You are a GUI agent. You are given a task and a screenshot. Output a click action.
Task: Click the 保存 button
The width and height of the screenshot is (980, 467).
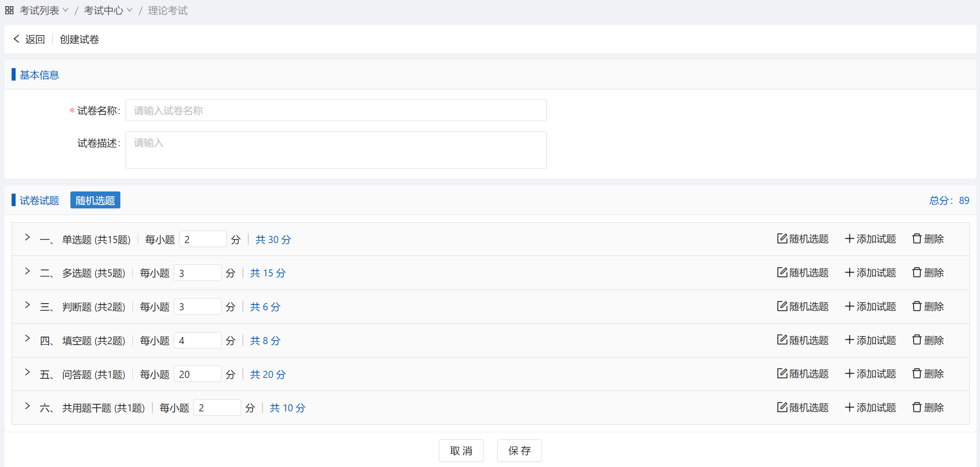coord(519,451)
